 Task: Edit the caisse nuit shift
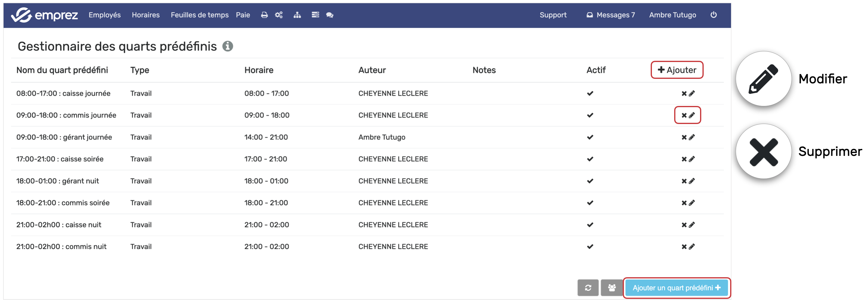click(691, 225)
